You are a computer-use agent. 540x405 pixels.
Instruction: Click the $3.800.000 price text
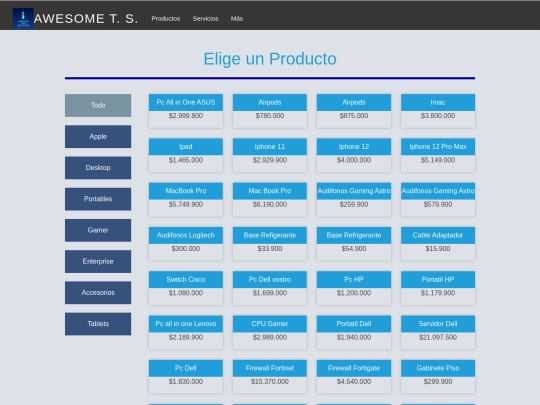pos(438,116)
